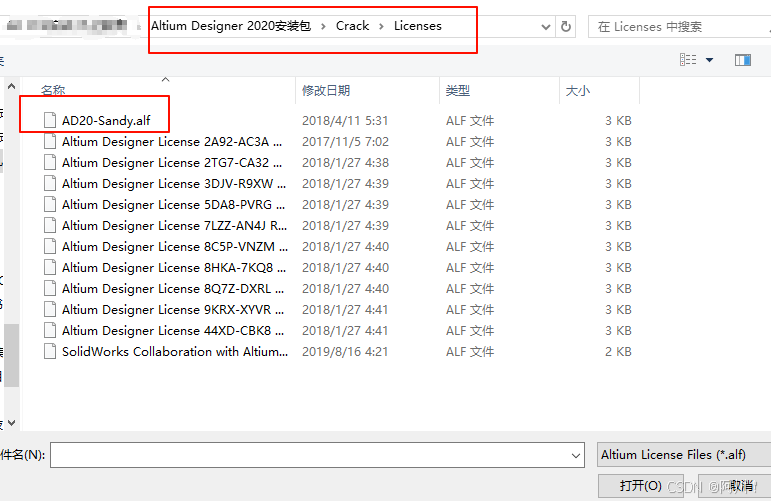This screenshot has width=771, height=501.
Task: Sort files by 大小 column header
Action: (577, 90)
